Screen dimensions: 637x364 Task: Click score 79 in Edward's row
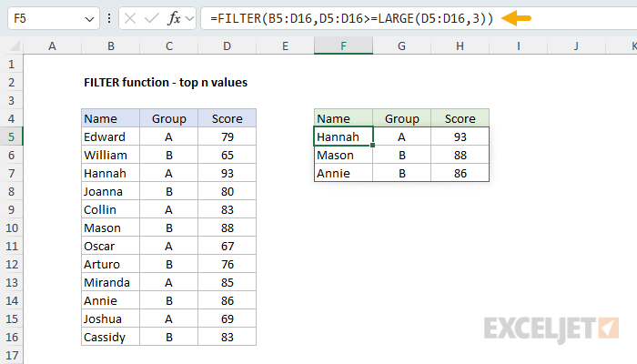[227, 136]
